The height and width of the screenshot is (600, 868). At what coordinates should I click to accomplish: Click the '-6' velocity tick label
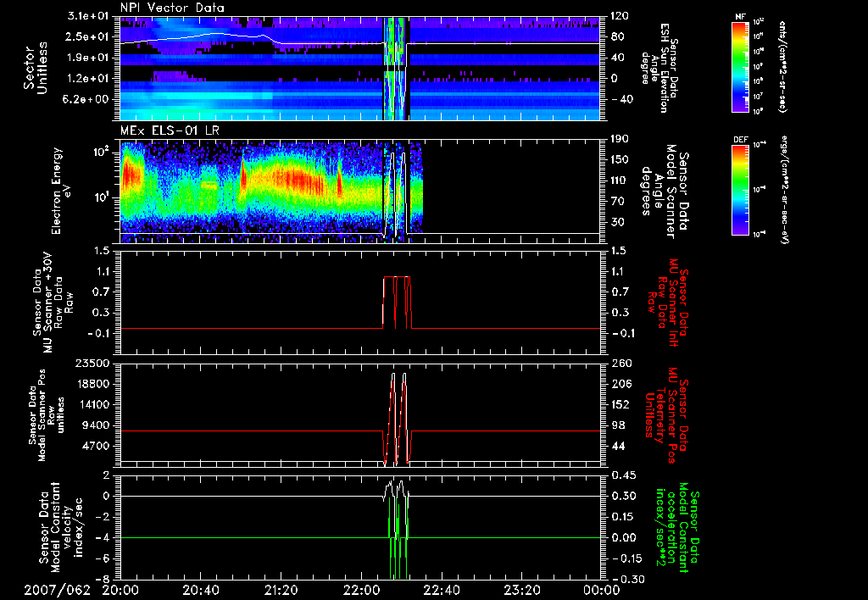click(x=104, y=558)
